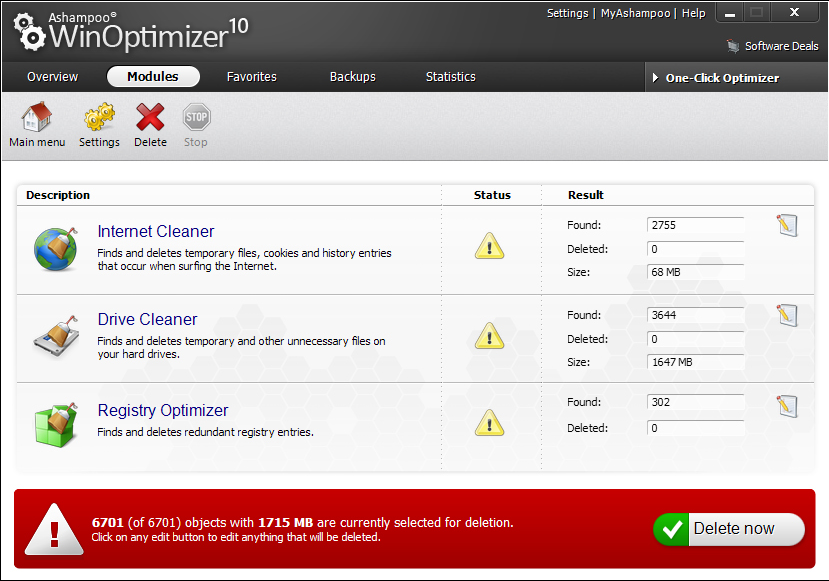Click the Drive Cleaner hard drive icon
Image resolution: width=829 pixels, height=581 pixels.
[54, 337]
